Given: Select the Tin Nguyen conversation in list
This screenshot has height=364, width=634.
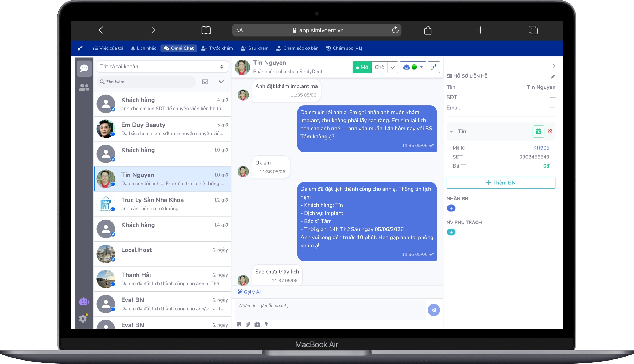Looking at the screenshot, I should coord(162,179).
